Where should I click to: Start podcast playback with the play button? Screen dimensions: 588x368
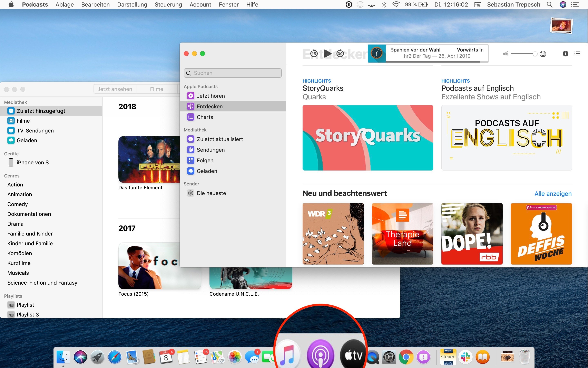pyautogui.click(x=327, y=53)
